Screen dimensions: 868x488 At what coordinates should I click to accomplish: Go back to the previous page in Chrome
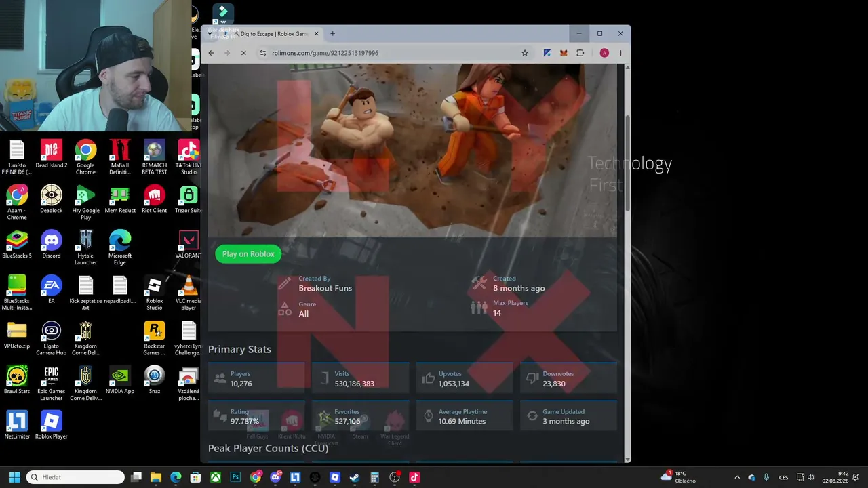point(211,53)
